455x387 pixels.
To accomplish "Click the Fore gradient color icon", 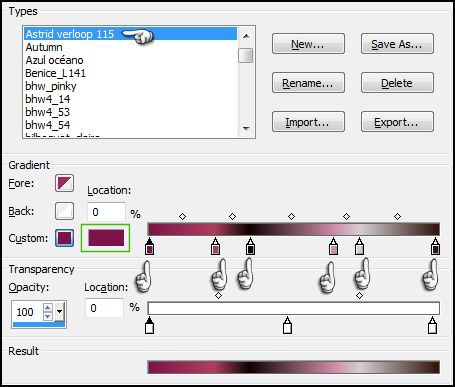I will click(64, 183).
